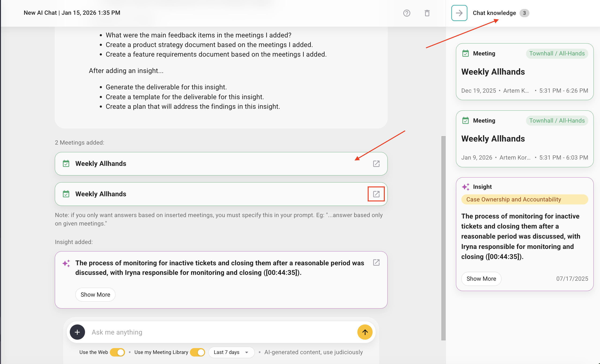Turn off the 'Use my Meeting Library' toggle
This screenshot has height=364, width=600.
[197, 352]
